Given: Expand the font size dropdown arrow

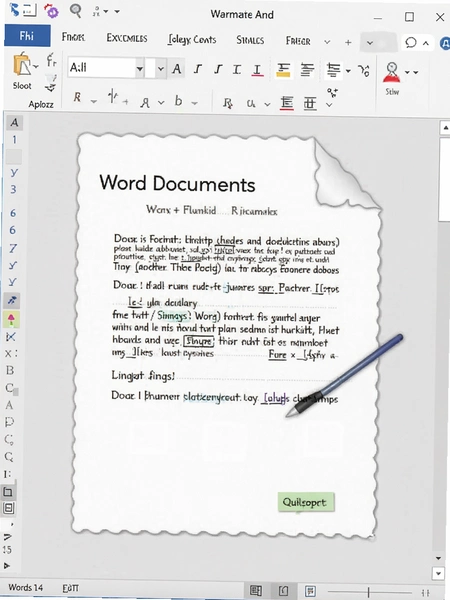Looking at the screenshot, I should pos(161,69).
